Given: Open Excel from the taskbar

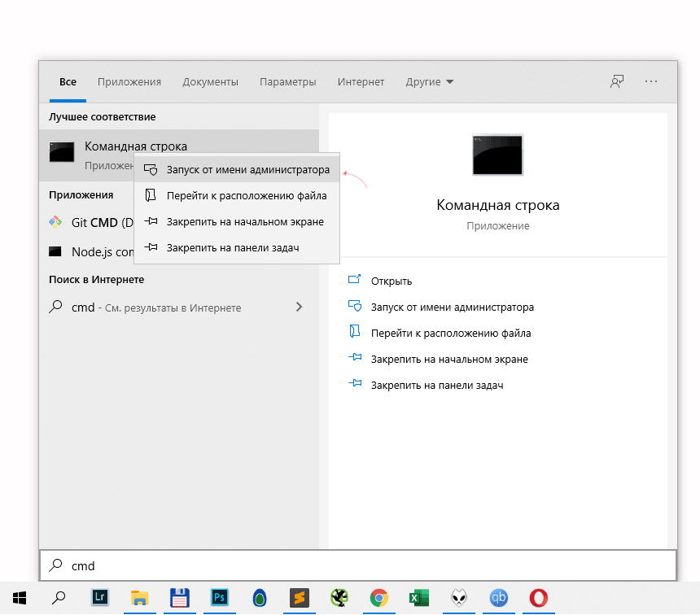Looking at the screenshot, I should [418, 598].
